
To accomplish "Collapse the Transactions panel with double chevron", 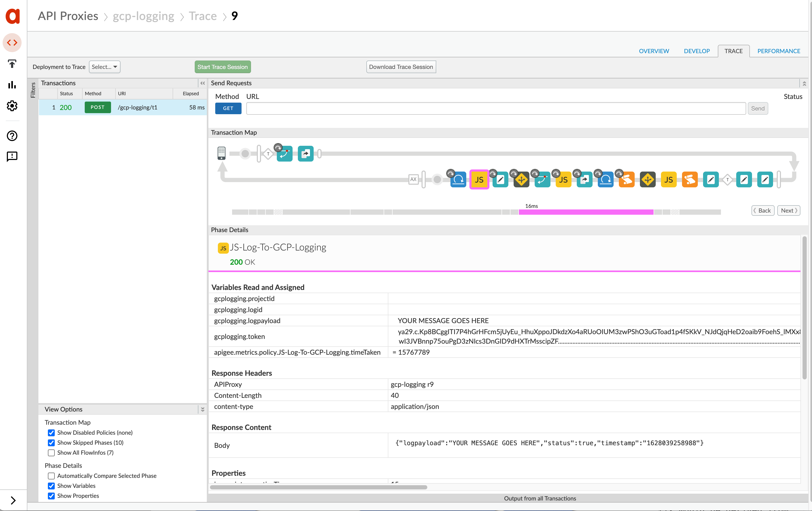I will (x=202, y=83).
